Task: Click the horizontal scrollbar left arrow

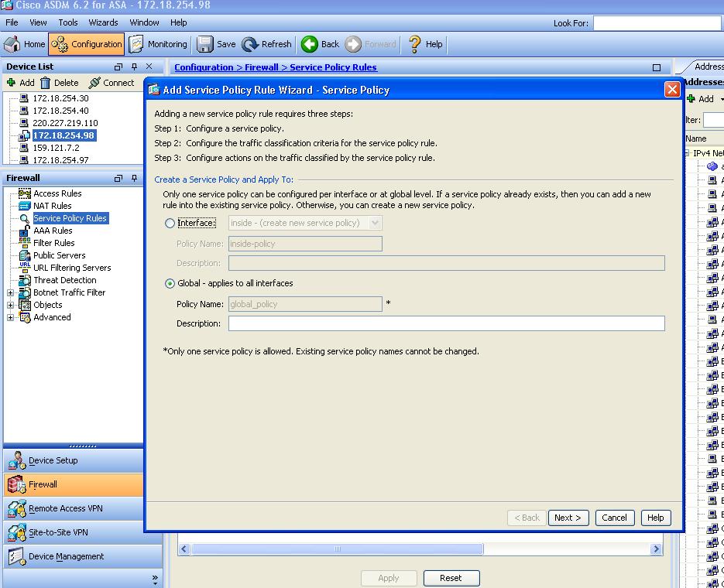Action: 184,549
